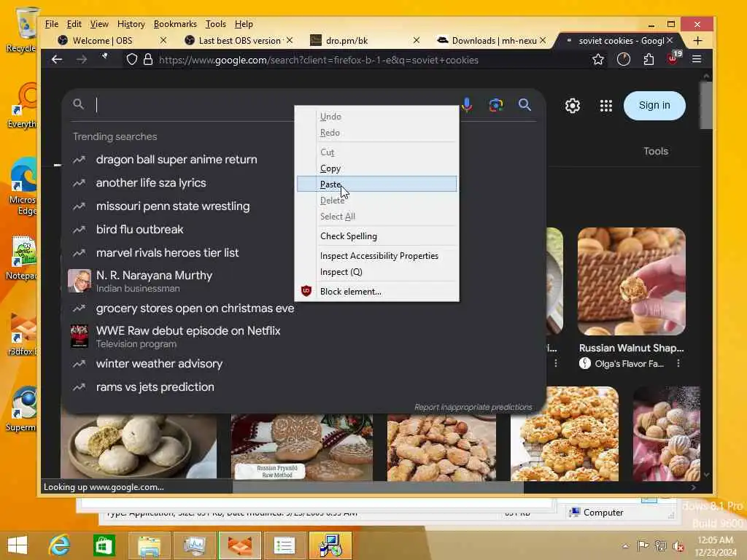The width and height of the screenshot is (747, 560).
Task: Select suggestion marvel rivals heroes tier list
Action: click(167, 253)
